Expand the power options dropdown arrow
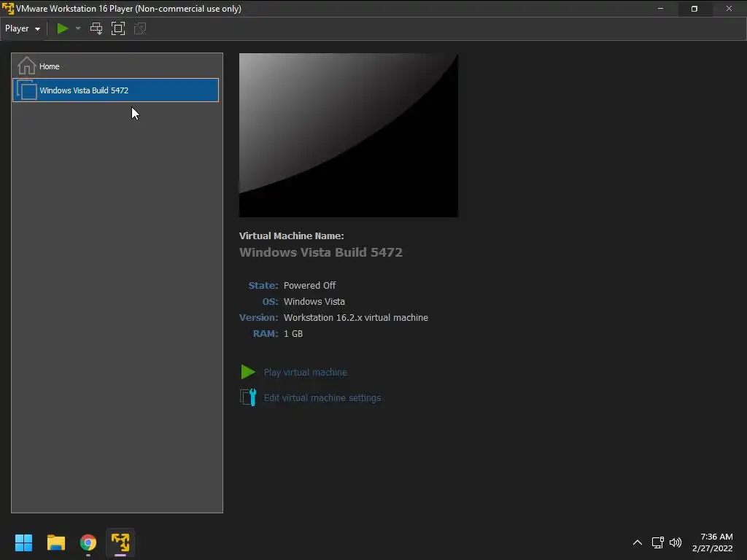747x560 pixels. (78, 28)
